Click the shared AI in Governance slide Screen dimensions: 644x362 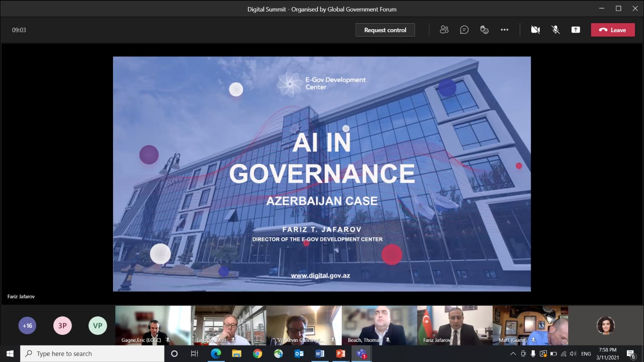322,174
